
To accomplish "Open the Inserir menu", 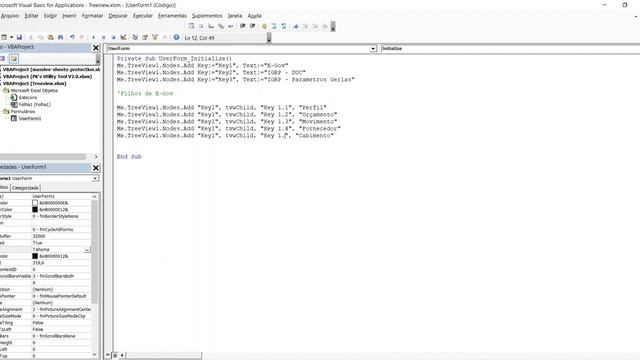I will click(69, 16).
